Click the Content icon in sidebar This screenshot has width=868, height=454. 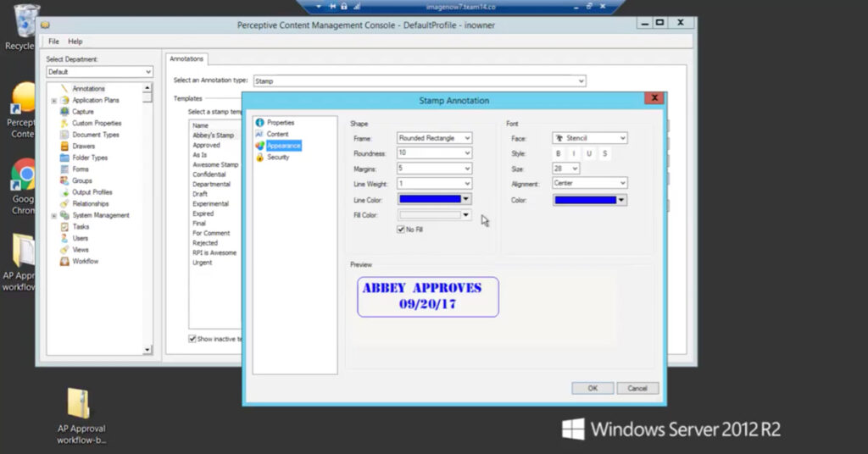click(x=259, y=135)
